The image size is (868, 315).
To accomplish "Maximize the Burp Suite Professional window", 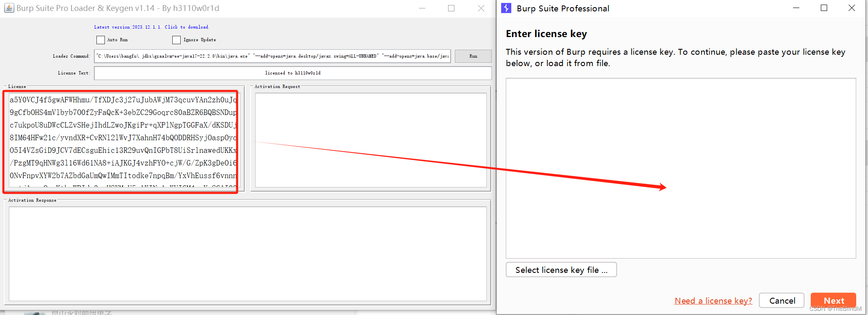I will click(824, 8).
